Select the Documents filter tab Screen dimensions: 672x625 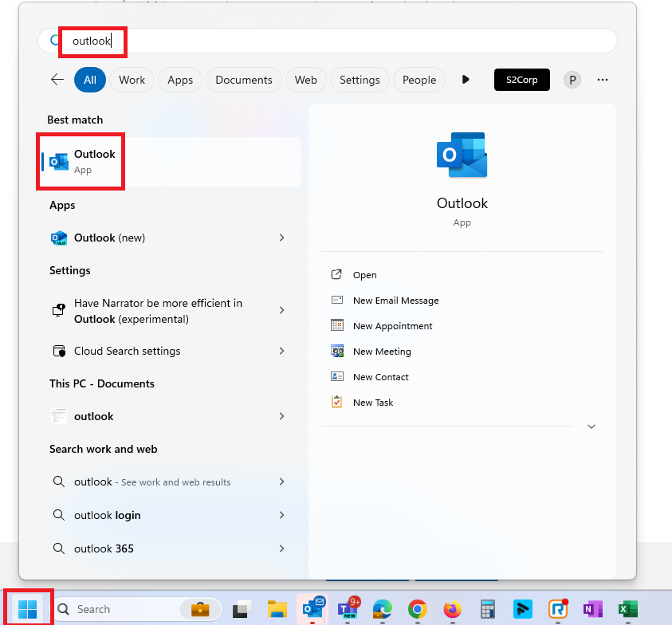coord(244,80)
